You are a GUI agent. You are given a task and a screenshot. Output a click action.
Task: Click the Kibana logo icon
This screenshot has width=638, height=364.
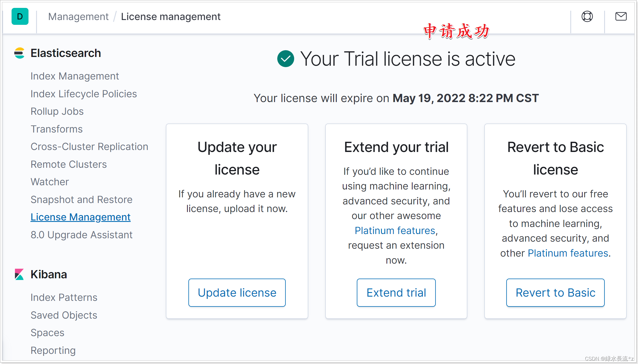coord(19,274)
